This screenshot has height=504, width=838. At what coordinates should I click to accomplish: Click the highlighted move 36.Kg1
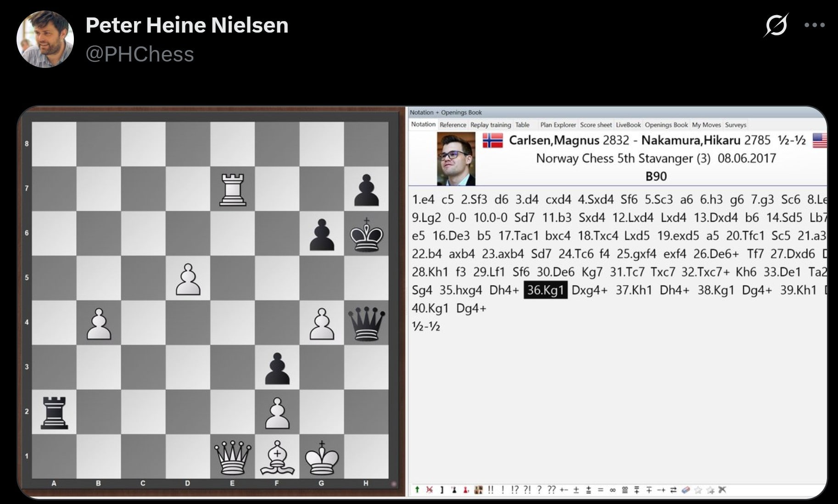[x=545, y=290]
